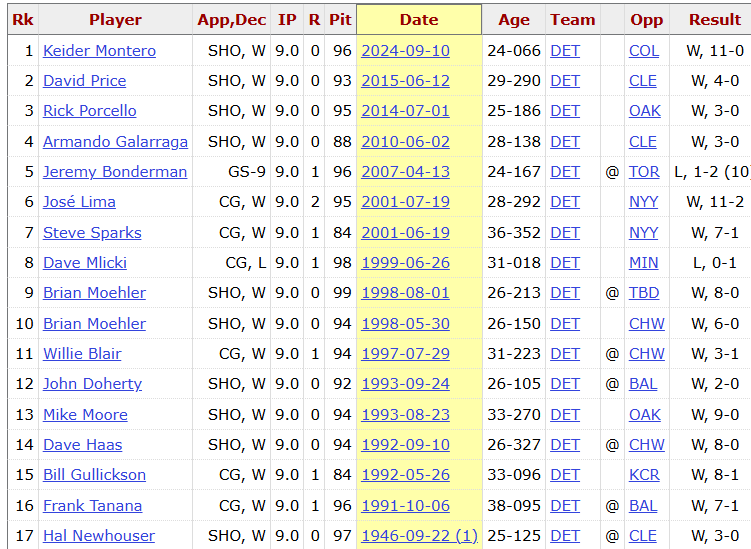Image resolution: width=751 pixels, height=549 pixels.
Task: Open the 2010-06-02 game date link
Action: click(x=405, y=142)
